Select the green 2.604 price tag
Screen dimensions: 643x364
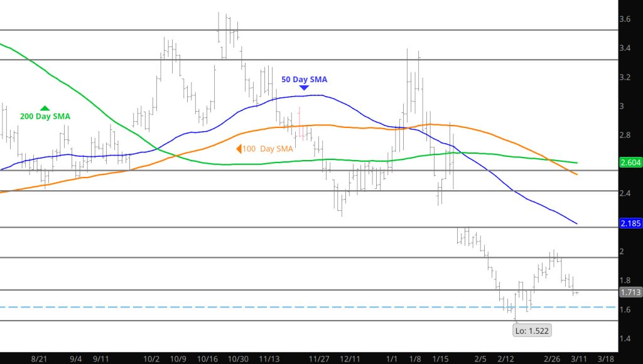click(x=630, y=163)
